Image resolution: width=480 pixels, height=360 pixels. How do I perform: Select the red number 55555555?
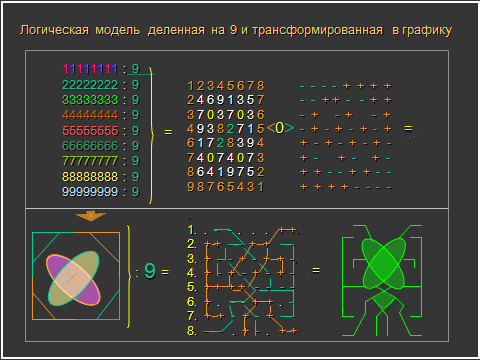point(90,131)
